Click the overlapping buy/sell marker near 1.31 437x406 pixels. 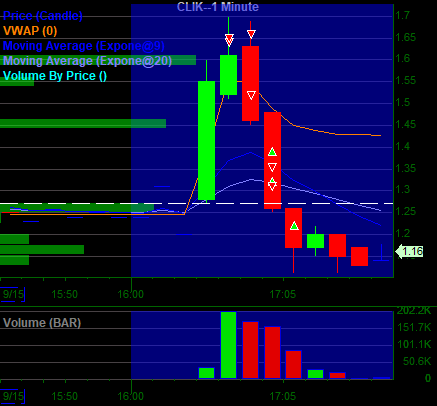[x=272, y=184]
